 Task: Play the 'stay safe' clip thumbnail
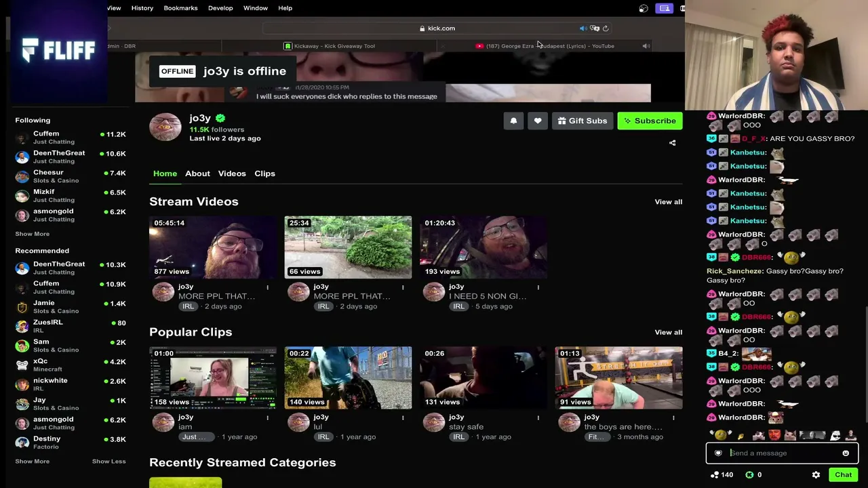[484, 378]
